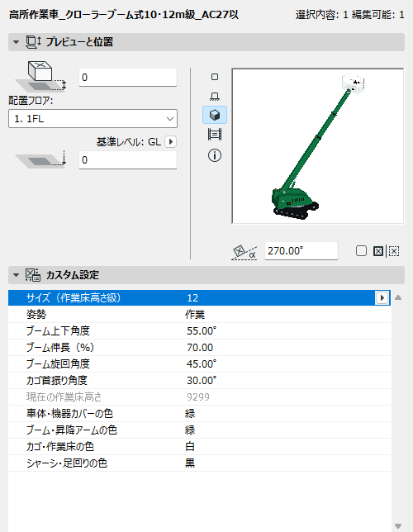Screen dimensions: 413x532
Task: Select the 3D cube preview icon
Action: 215,115
